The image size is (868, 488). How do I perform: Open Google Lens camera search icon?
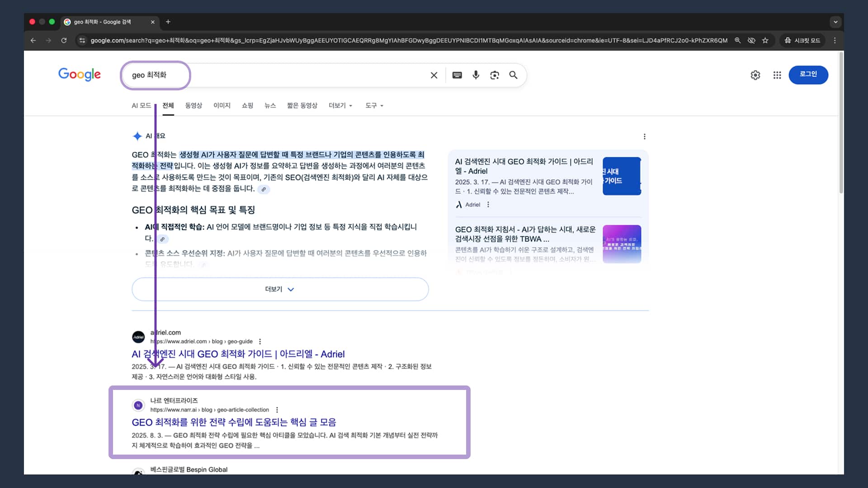pos(495,75)
